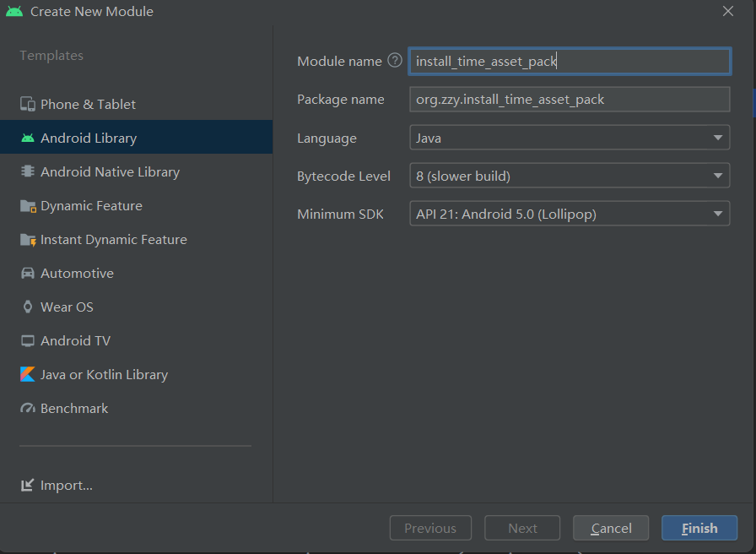Image resolution: width=756 pixels, height=554 pixels.
Task: Click the Dynamic Feature folder icon
Action: pos(28,206)
